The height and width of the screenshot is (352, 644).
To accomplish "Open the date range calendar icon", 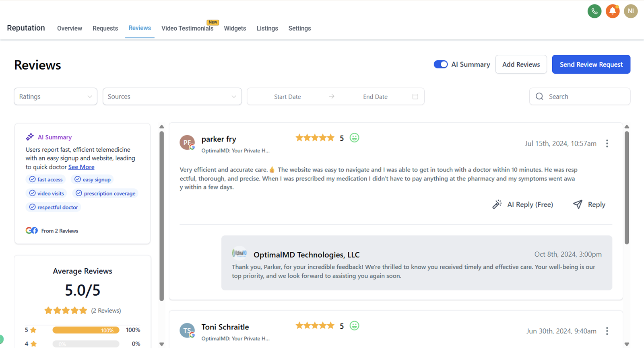I will [415, 97].
